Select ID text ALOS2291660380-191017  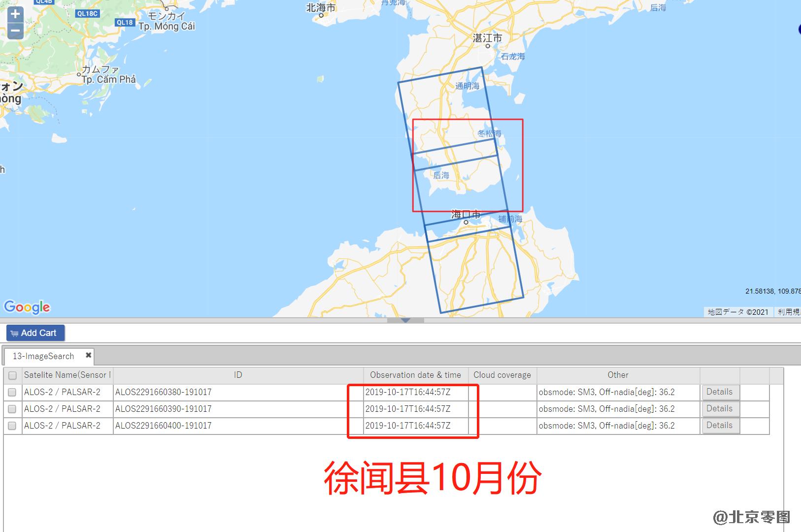click(164, 392)
